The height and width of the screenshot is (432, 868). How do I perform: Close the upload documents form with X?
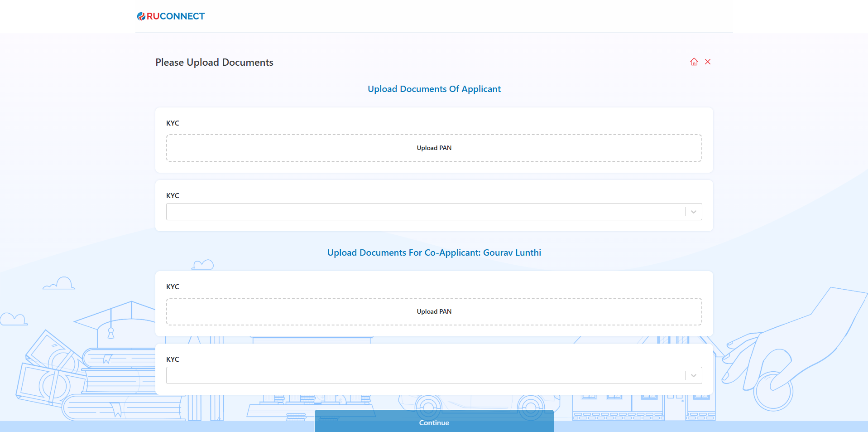click(708, 62)
